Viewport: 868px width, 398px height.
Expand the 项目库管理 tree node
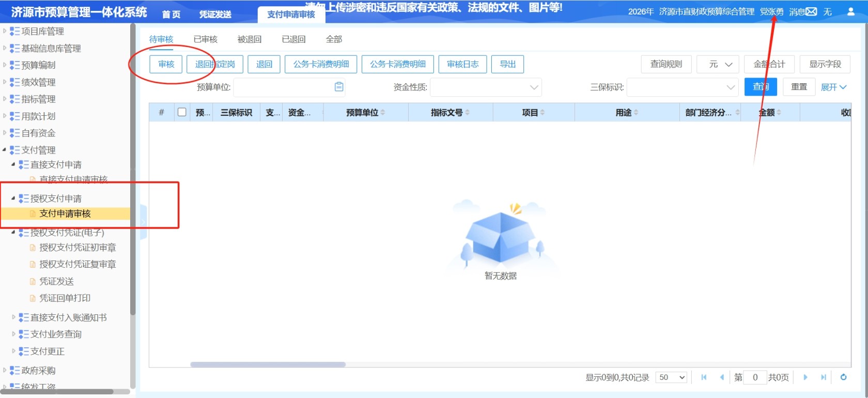5,31
